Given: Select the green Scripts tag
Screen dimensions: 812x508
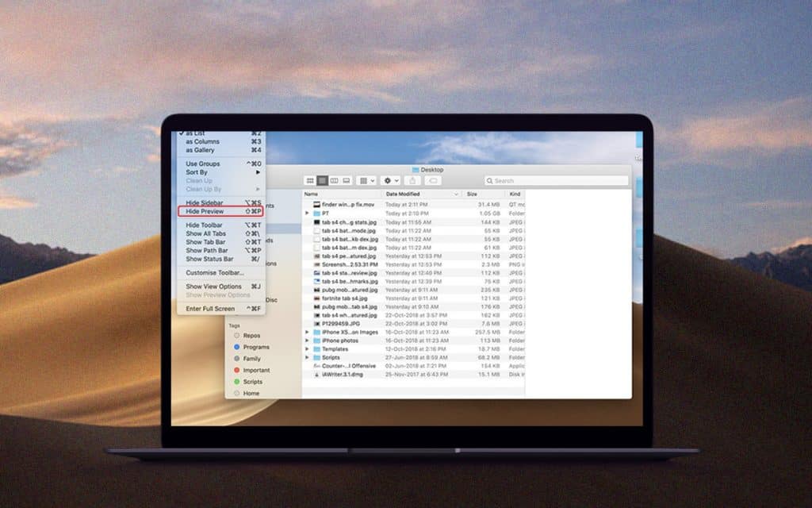Looking at the screenshot, I should (252, 382).
